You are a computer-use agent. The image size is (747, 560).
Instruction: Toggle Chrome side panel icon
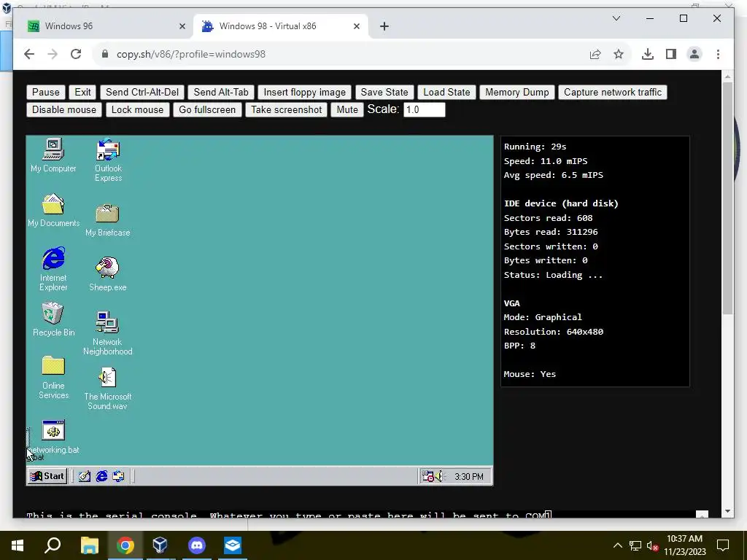coord(671,54)
